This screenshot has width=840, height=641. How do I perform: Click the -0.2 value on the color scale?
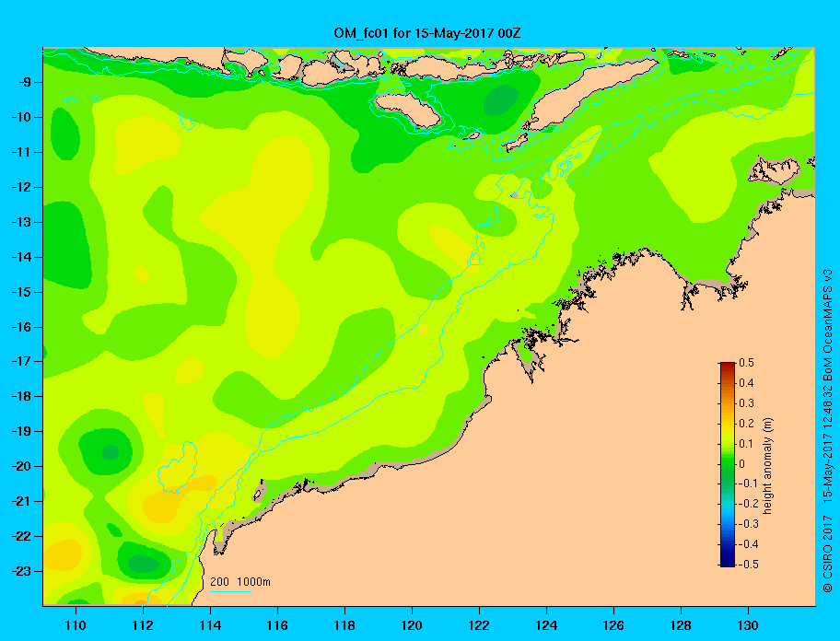point(749,504)
